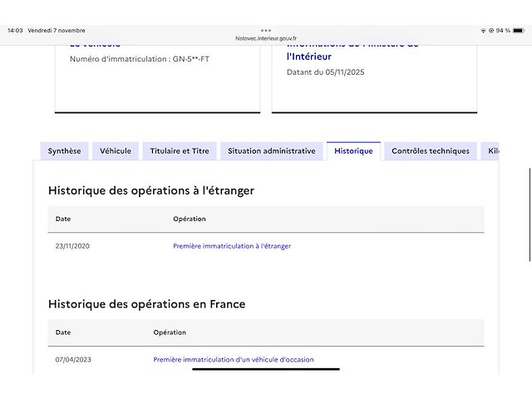This screenshot has width=532, height=399.
Task: Go to the Situation administrative tab
Action: [x=272, y=151]
